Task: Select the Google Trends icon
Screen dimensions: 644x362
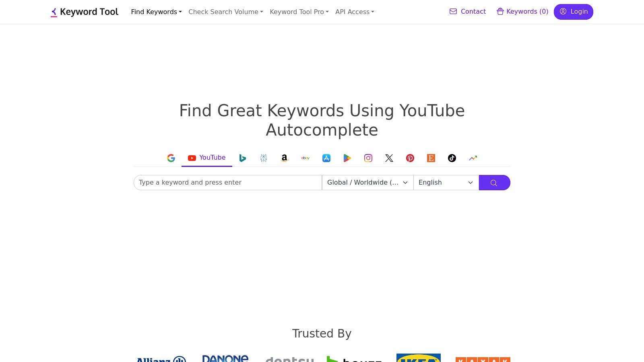Action: click(473, 158)
